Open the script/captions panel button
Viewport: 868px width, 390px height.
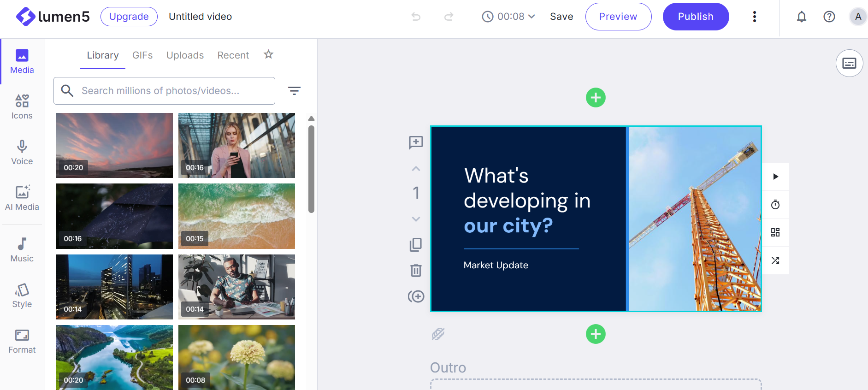(849, 63)
